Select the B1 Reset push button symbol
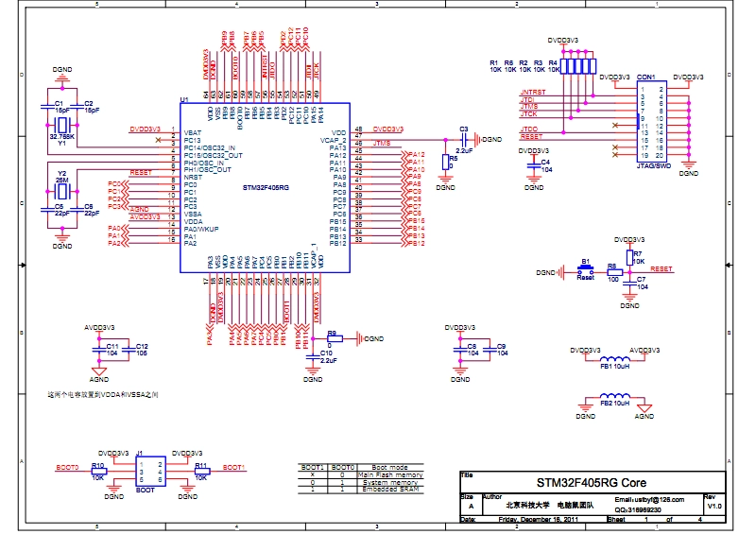The image size is (756, 534). pyautogui.click(x=585, y=269)
